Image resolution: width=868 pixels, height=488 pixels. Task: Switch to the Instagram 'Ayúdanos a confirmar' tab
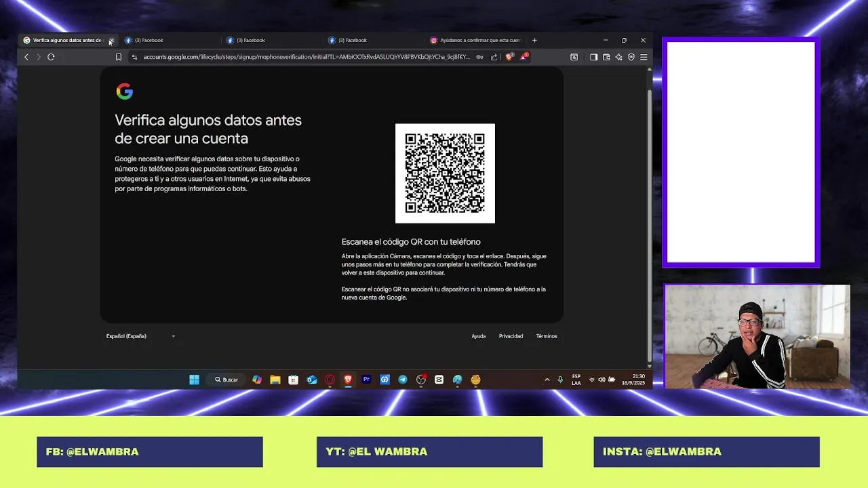point(475,40)
